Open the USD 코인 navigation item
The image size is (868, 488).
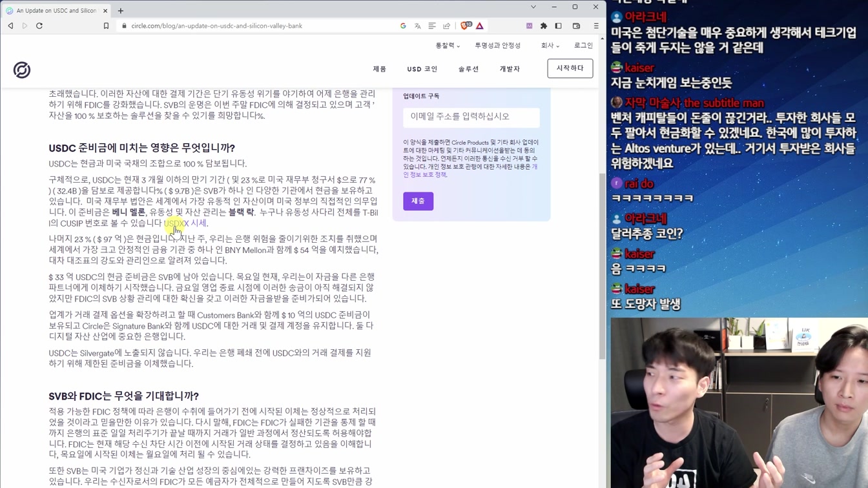422,69
